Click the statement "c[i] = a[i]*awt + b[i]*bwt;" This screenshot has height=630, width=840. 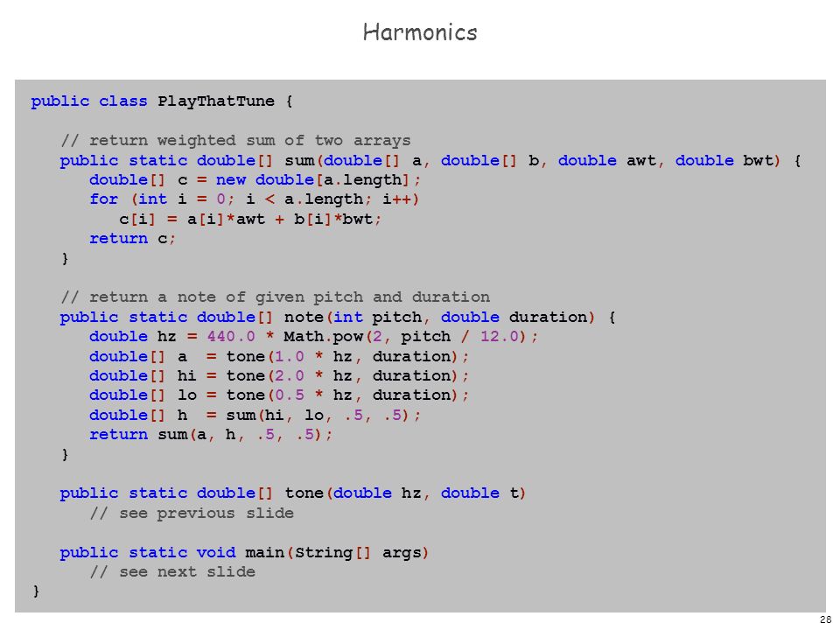(250, 220)
